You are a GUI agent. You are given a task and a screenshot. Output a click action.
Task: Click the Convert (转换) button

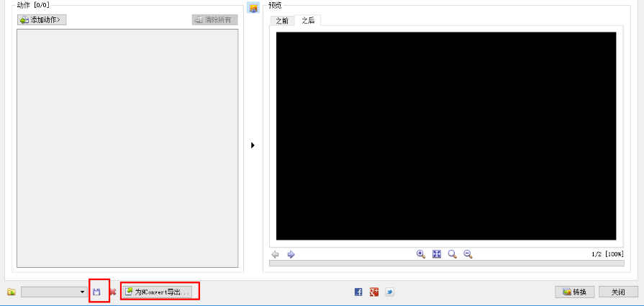(575, 292)
